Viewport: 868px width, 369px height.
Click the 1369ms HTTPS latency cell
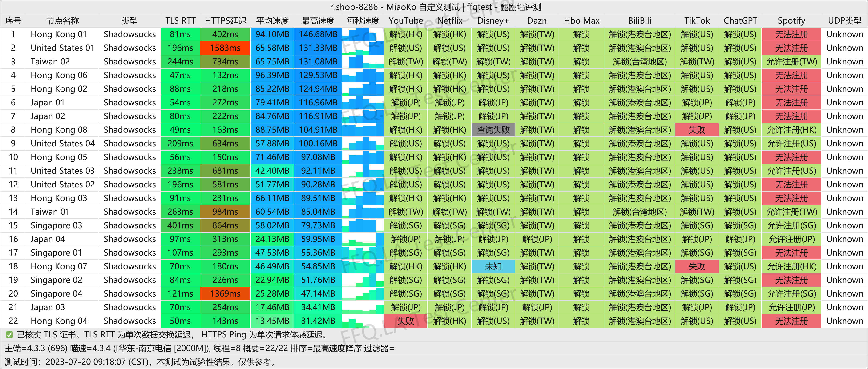(x=225, y=293)
